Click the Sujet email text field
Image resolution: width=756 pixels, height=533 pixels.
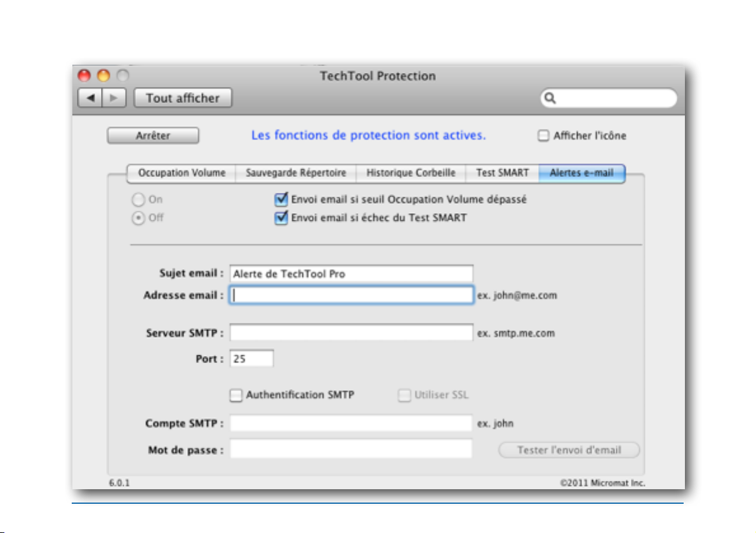[x=351, y=273]
